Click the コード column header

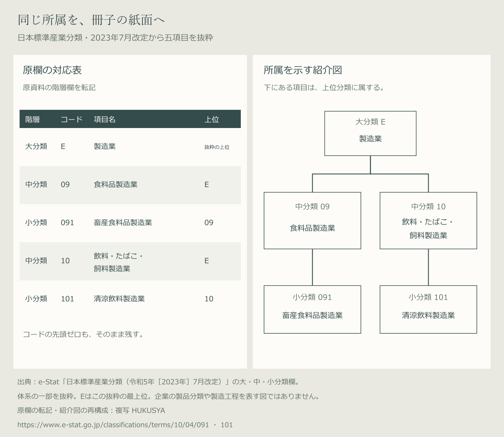(72, 119)
